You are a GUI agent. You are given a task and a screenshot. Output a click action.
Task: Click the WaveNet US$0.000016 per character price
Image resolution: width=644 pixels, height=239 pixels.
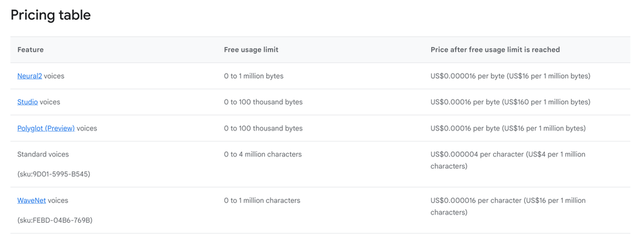pyautogui.click(x=508, y=207)
